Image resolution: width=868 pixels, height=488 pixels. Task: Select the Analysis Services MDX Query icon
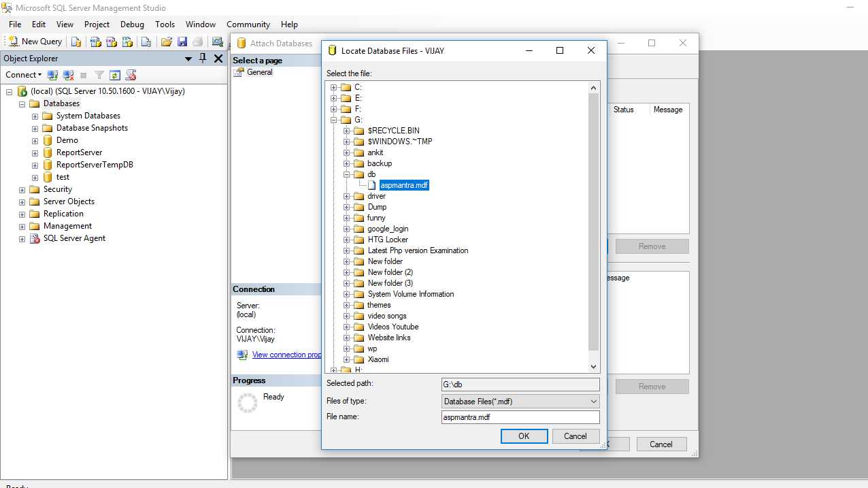point(95,42)
